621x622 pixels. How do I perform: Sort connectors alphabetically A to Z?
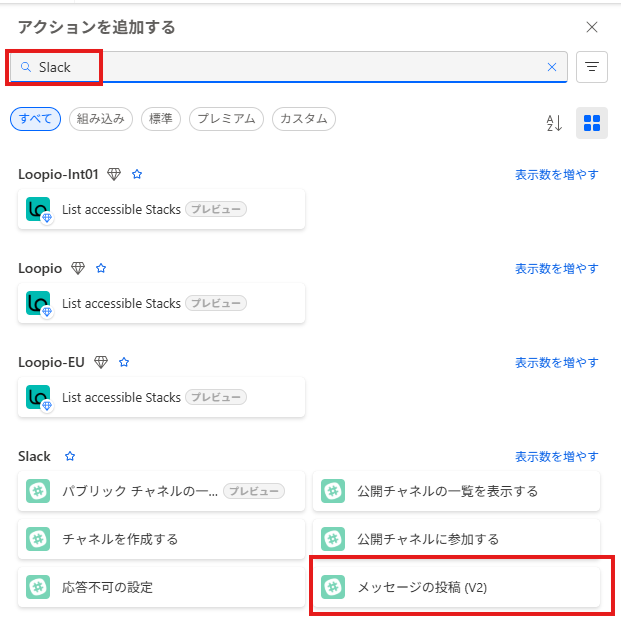point(554,123)
